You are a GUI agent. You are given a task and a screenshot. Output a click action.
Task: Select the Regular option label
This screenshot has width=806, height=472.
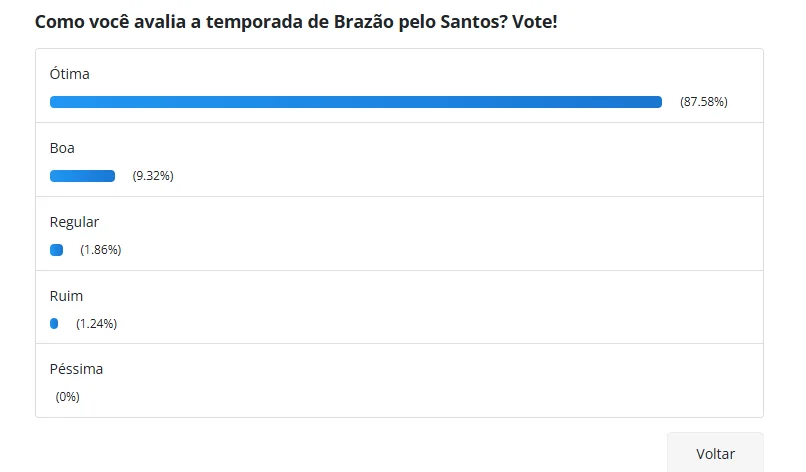[x=74, y=222]
